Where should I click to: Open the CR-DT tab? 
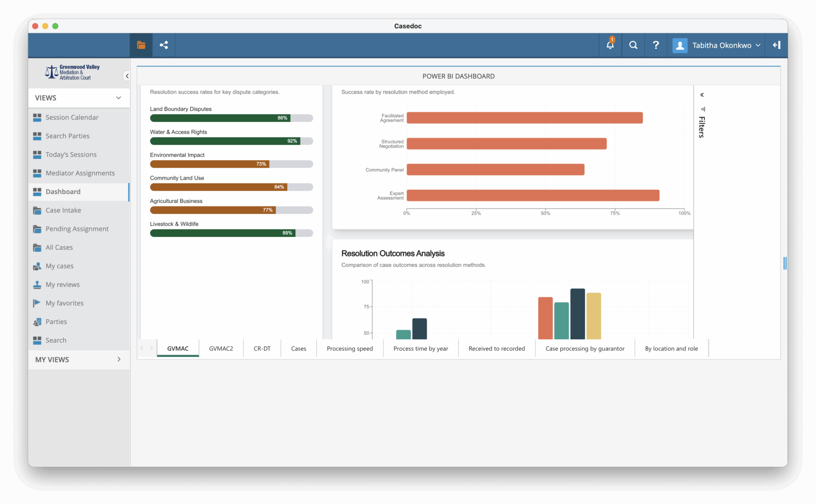262,348
